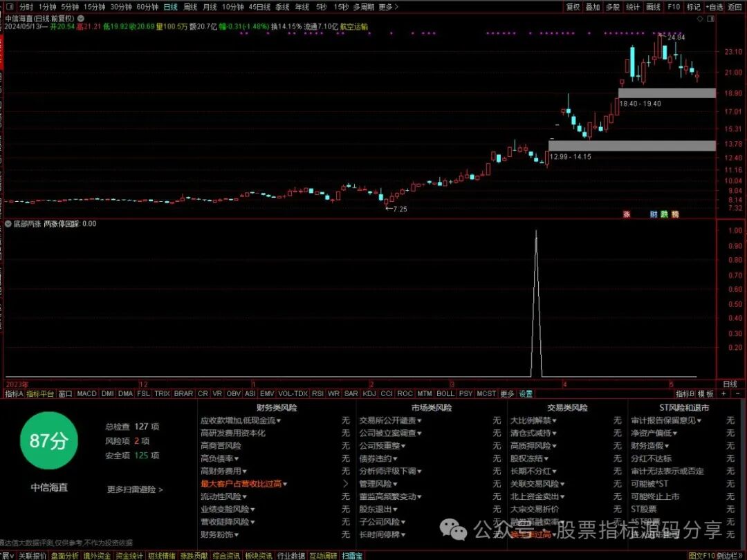Select the VOL-TDX indicator
Screen dimensions: 747x560
pos(293,394)
